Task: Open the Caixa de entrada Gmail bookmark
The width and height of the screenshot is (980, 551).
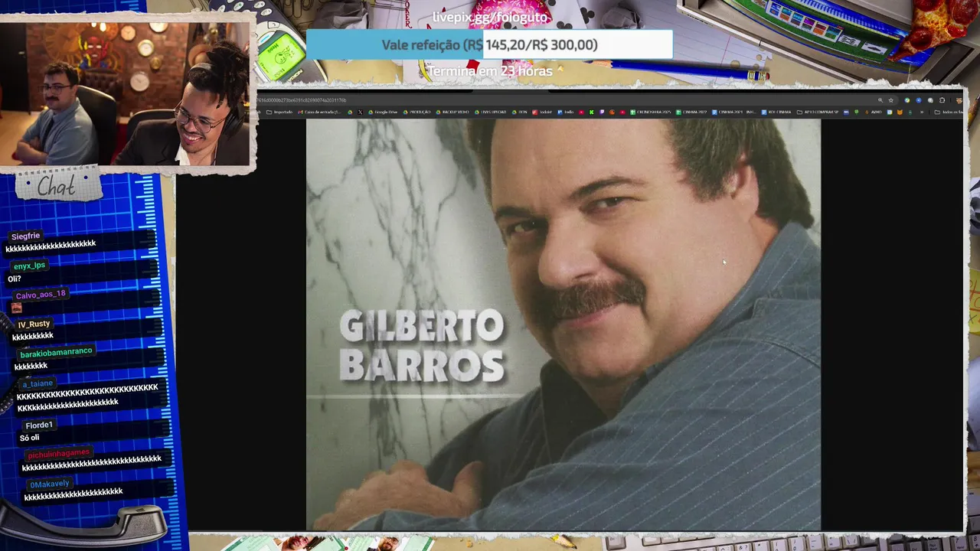Action: click(x=320, y=112)
